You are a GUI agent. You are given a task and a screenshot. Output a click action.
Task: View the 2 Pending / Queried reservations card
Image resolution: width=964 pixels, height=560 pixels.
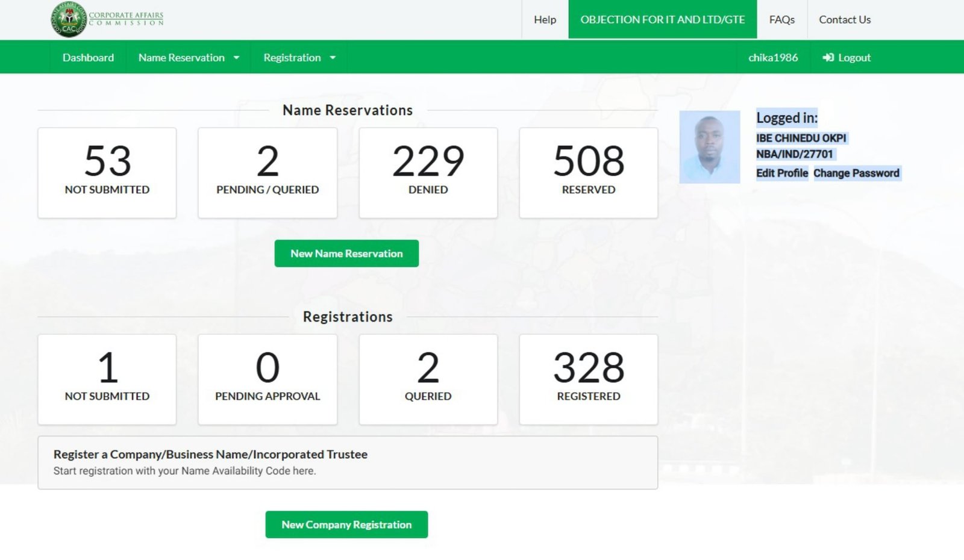click(x=268, y=172)
